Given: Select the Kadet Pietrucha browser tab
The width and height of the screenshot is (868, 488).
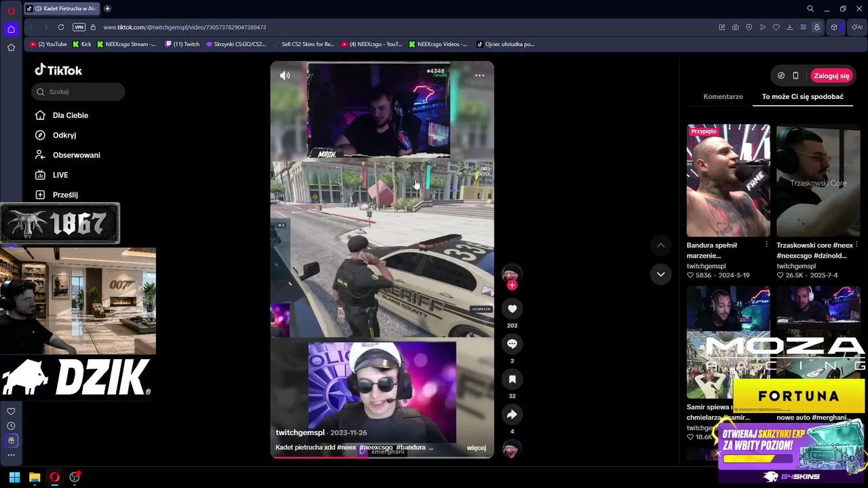Looking at the screenshot, I should [62, 9].
